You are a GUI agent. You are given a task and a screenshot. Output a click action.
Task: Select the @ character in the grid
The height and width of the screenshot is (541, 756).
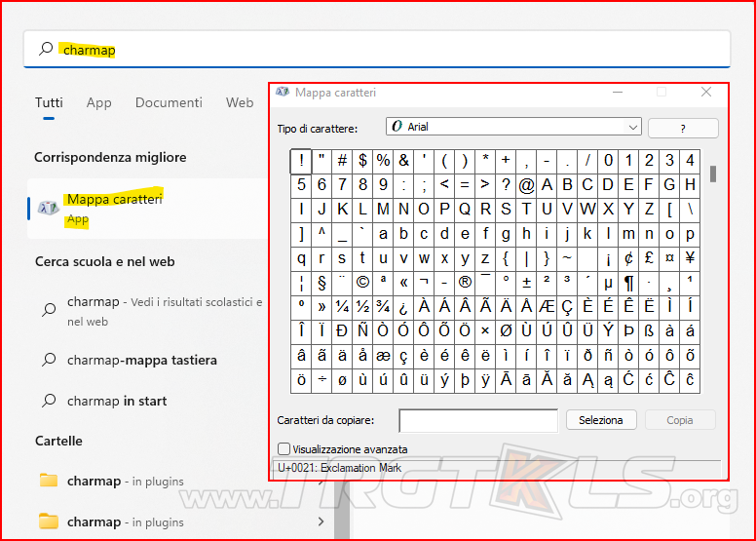(x=526, y=185)
